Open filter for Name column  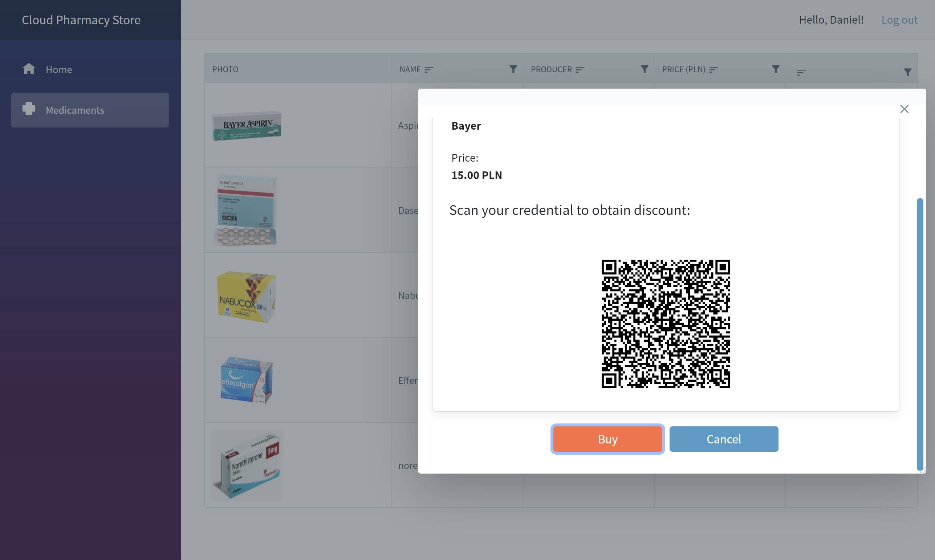[x=513, y=69]
